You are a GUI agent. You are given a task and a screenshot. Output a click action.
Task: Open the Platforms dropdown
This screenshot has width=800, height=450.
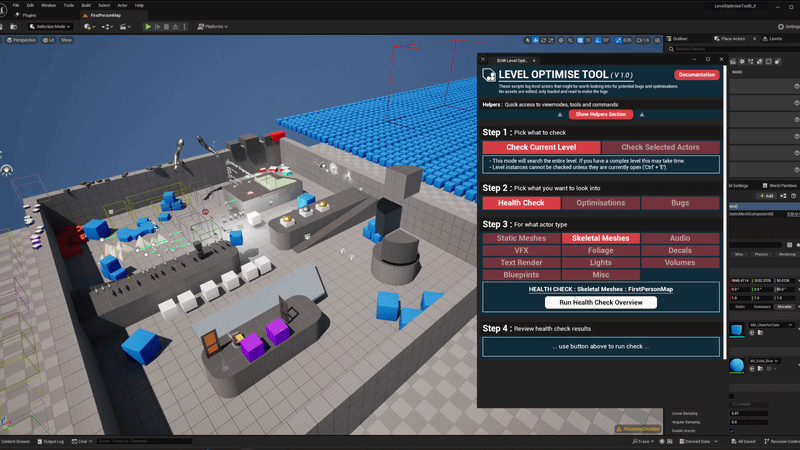click(x=213, y=27)
